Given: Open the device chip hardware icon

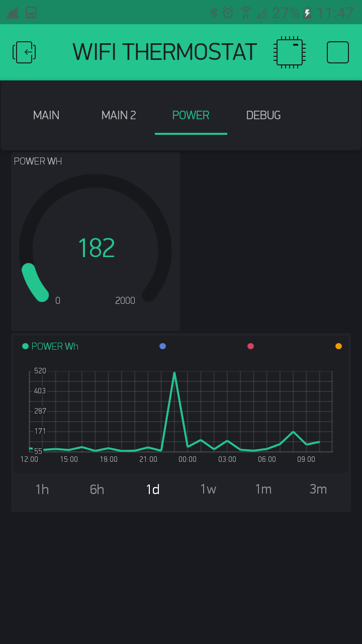Looking at the screenshot, I should (x=289, y=52).
